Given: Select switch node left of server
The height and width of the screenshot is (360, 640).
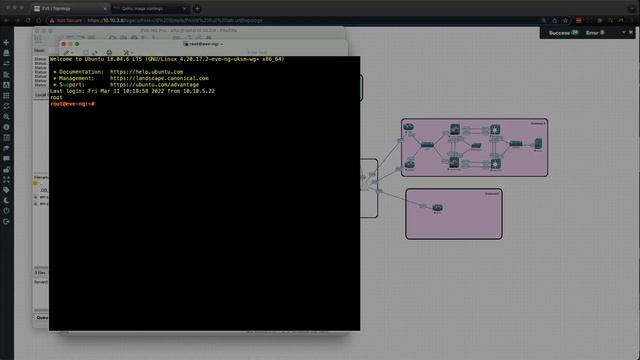Looking at the screenshot, I should [x=516, y=143].
